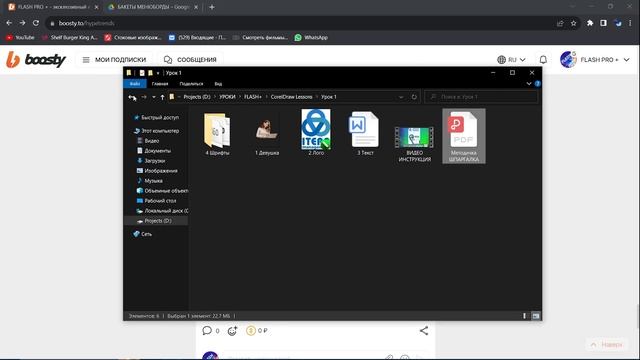This screenshot has height=360, width=640.
Task: Share the Boosty post
Action: [x=424, y=330]
